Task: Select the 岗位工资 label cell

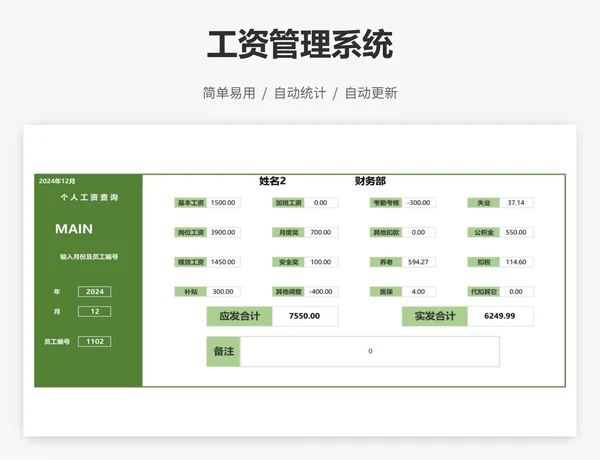Action: coord(191,232)
